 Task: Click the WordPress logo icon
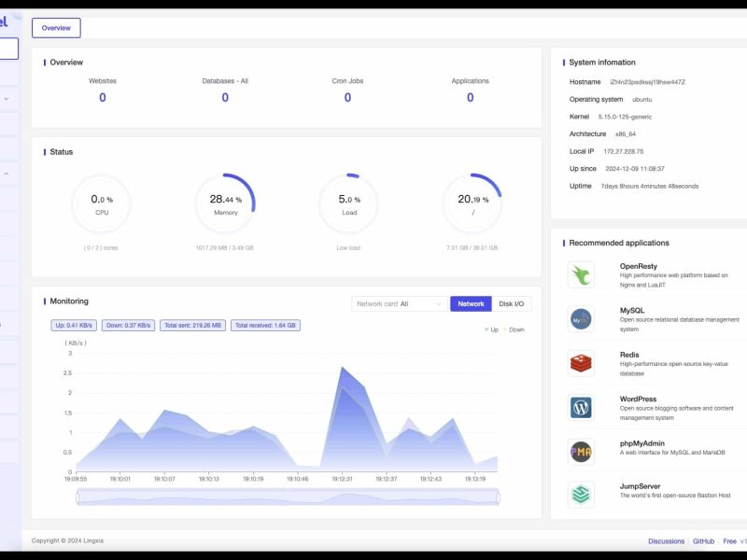click(x=581, y=408)
